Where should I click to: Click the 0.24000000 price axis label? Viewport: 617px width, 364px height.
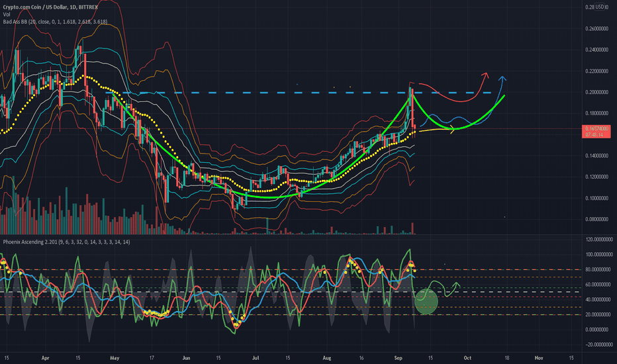(597, 50)
